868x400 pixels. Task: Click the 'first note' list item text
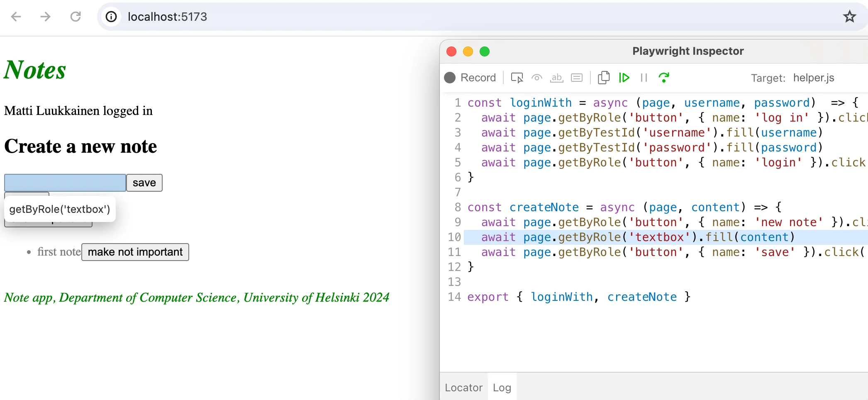[x=59, y=251]
